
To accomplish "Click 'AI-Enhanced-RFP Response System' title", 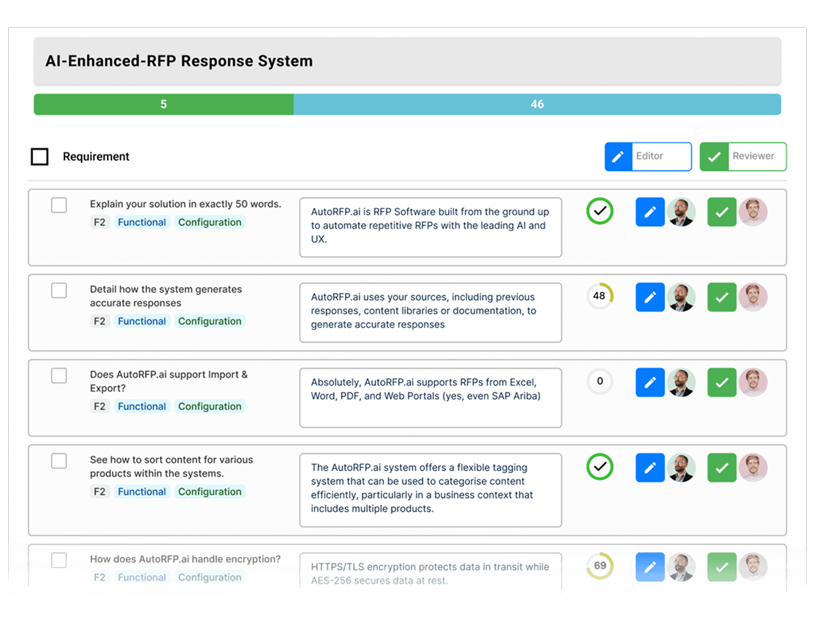I will pos(179,61).
